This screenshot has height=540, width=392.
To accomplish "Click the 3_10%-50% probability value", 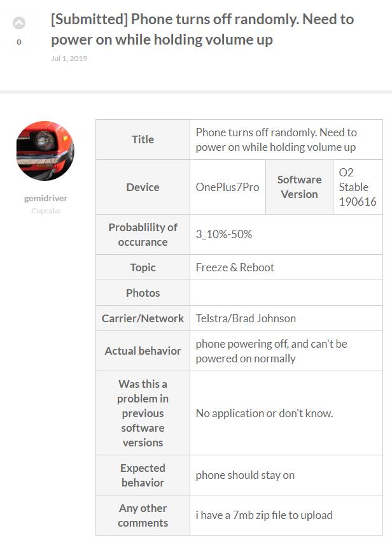I will pos(224,234).
